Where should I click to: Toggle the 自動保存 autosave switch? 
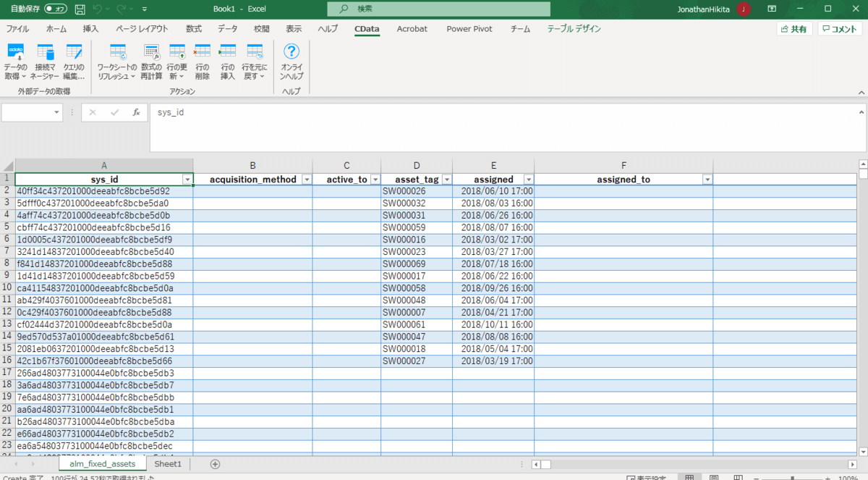point(55,9)
